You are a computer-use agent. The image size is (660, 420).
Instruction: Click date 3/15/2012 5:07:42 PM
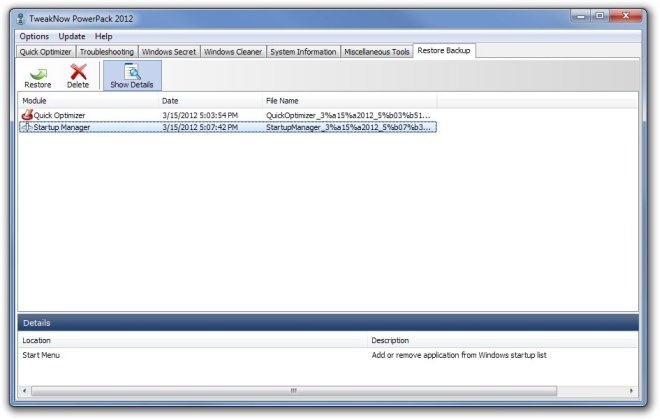200,128
